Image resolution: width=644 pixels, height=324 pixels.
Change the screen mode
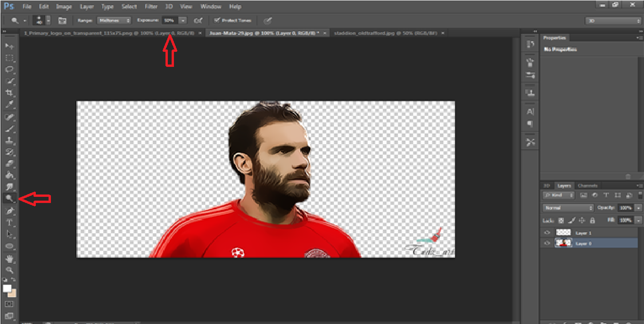coord(9,316)
